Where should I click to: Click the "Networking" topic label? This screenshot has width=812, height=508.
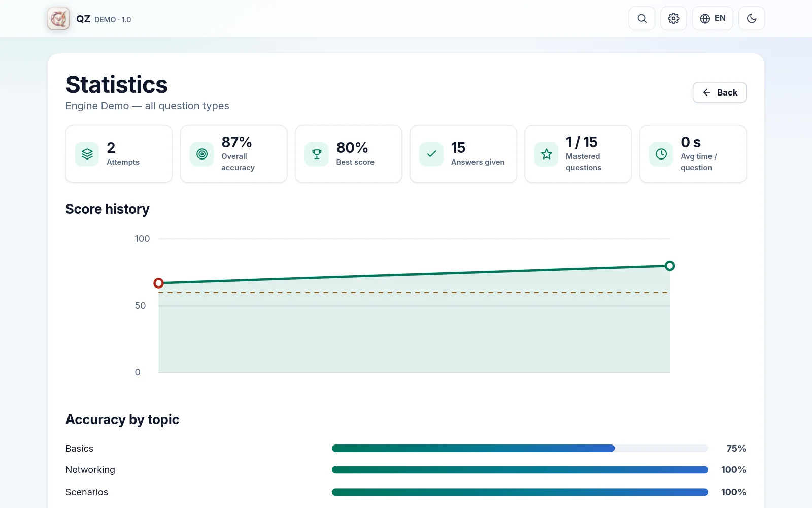(x=90, y=470)
